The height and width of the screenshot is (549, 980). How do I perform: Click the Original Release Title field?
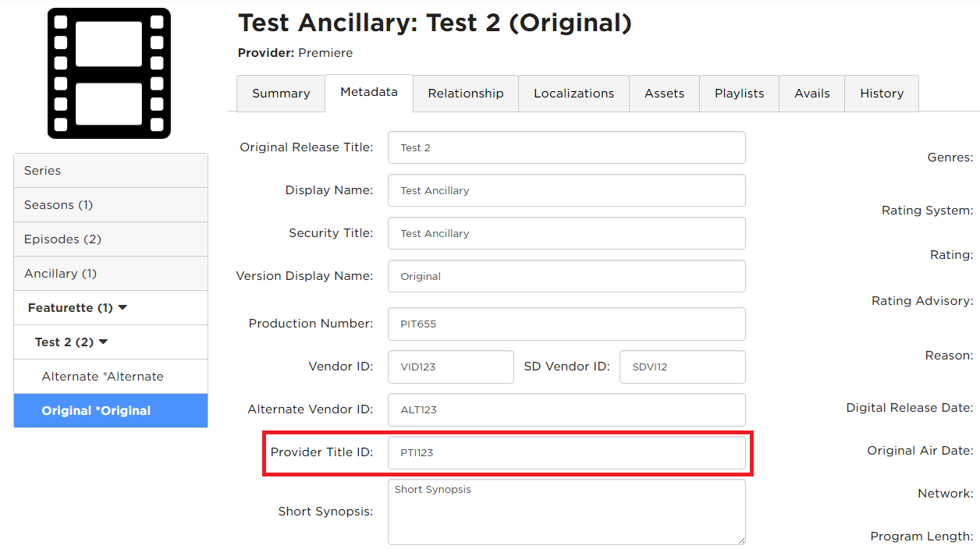566,147
